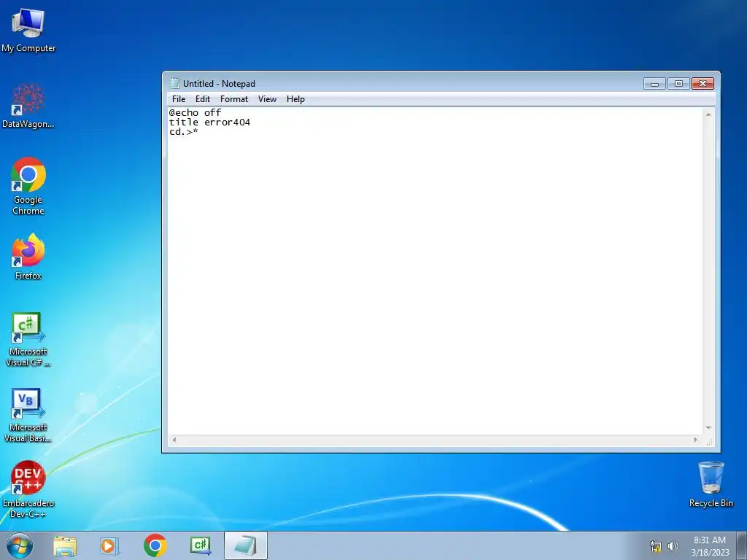Close the Untitled Notepad window

pyautogui.click(x=703, y=84)
